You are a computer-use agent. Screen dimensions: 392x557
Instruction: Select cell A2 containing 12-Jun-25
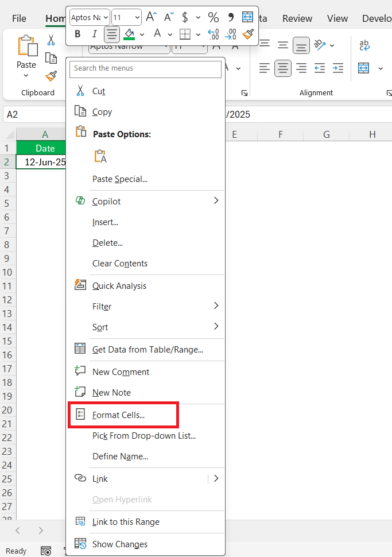(x=41, y=162)
